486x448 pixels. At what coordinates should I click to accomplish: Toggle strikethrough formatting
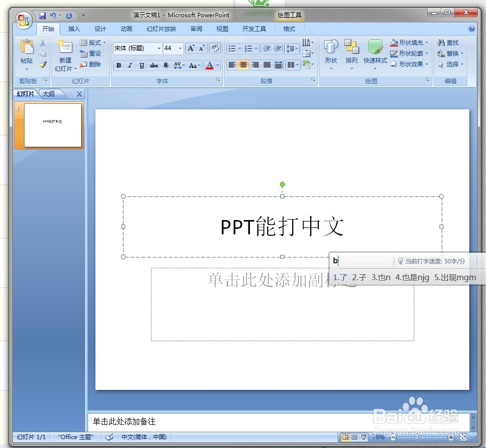point(154,65)
